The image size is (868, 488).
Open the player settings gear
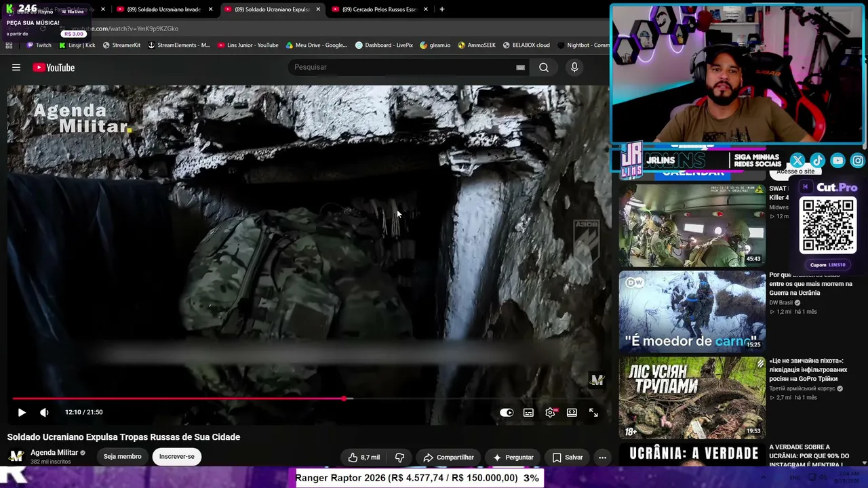(x=550, y=412)
